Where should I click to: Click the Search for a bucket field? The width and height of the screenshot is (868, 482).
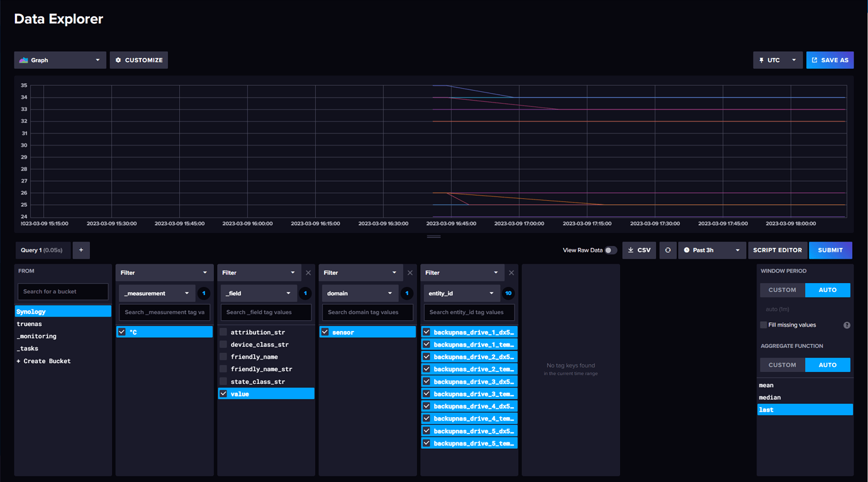click(x=62, y=291)
